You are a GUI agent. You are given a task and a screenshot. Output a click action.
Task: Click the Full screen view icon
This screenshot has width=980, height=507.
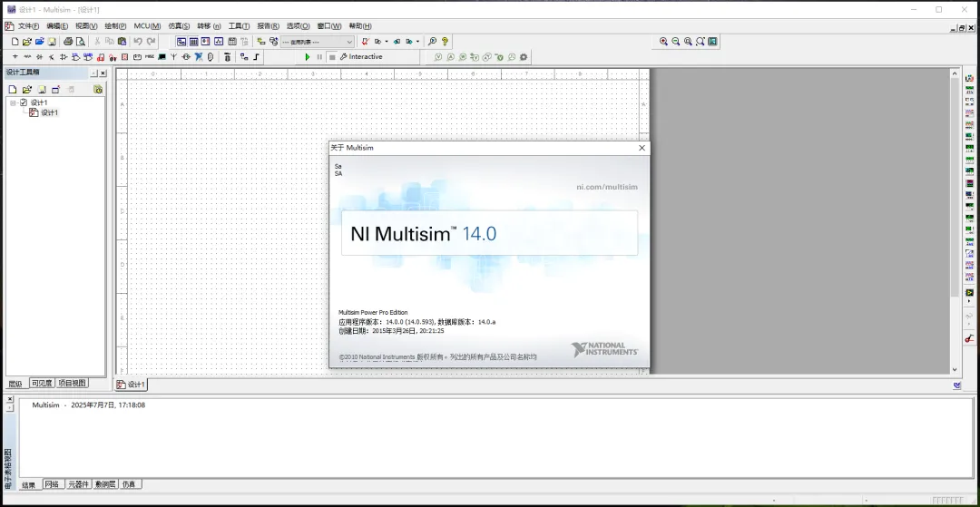[x=712, y=42]
